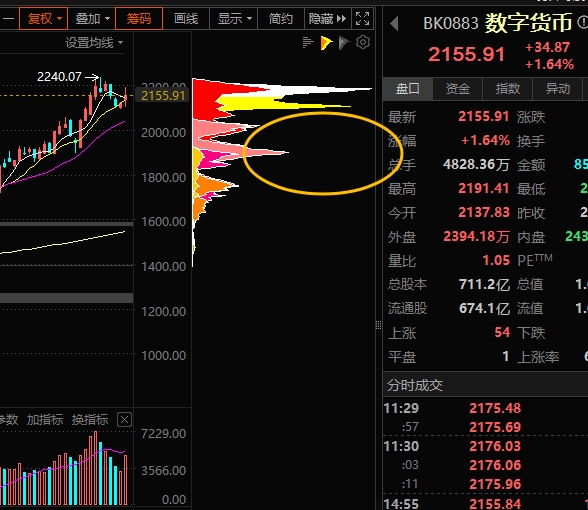Viewport: 588px width, 510px height.
Task: Toggle the 筹码 chip distribution button
Action: (139, 18)
